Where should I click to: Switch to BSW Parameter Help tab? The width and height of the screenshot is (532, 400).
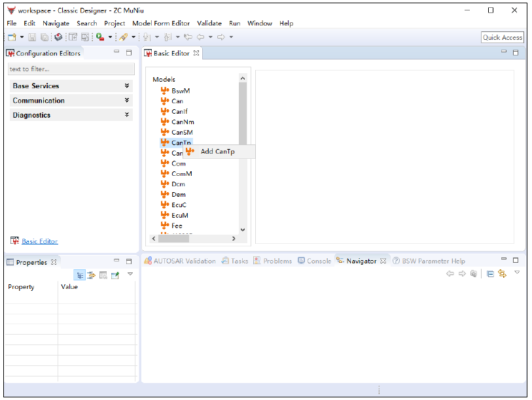[429, 261]
